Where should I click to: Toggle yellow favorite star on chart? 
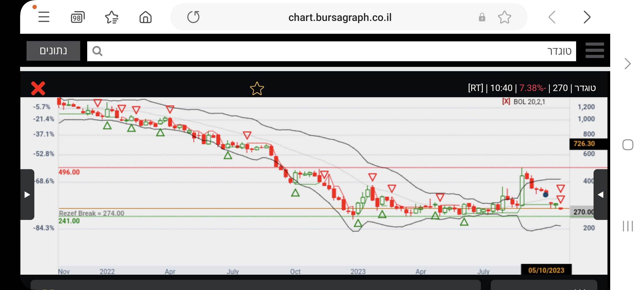click(x=257, y=89)
